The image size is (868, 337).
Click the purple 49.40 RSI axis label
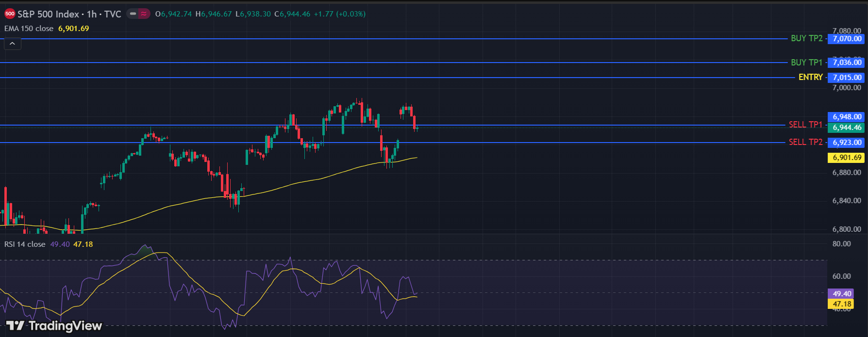[x=842, y=294]
